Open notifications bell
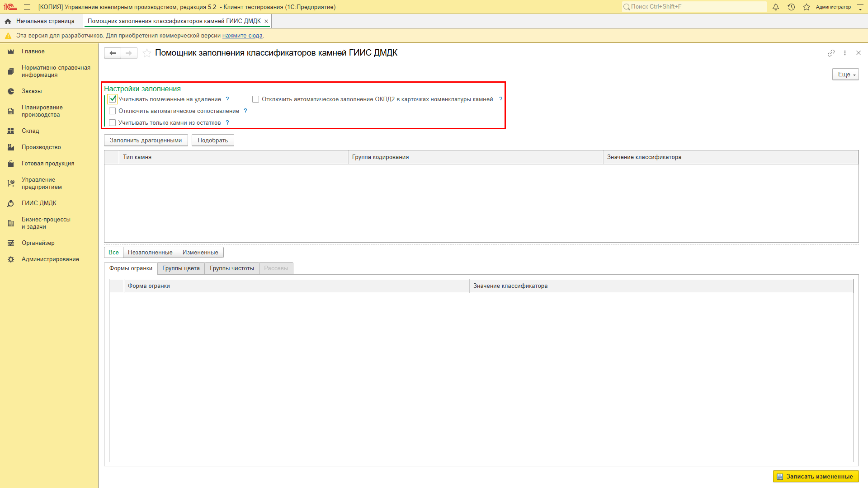 [776, 7]
